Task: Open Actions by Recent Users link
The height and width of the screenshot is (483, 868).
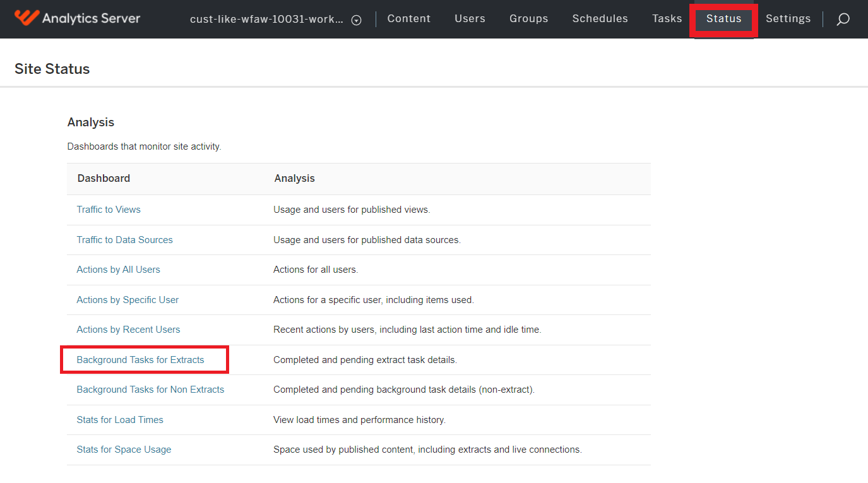Action: click(128, 330)
